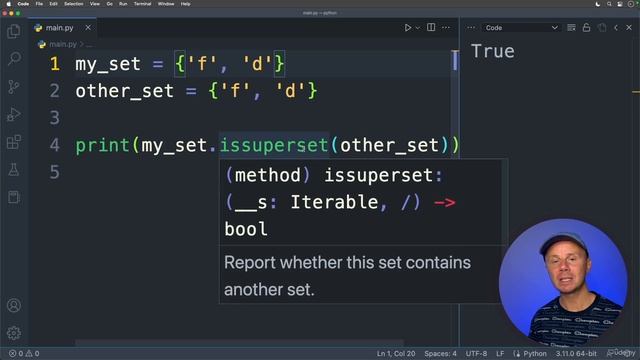Click main.py in the breadcrumb

(63, 44)
